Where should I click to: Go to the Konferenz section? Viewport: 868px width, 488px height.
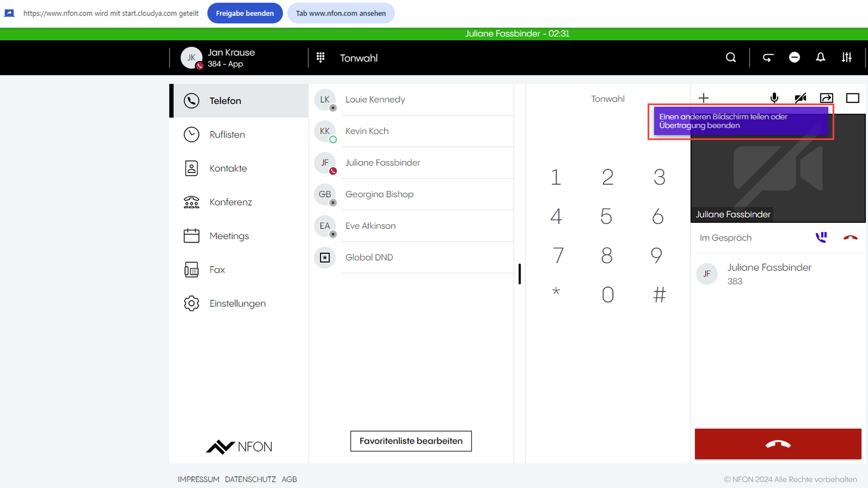(x=230, y=202)
